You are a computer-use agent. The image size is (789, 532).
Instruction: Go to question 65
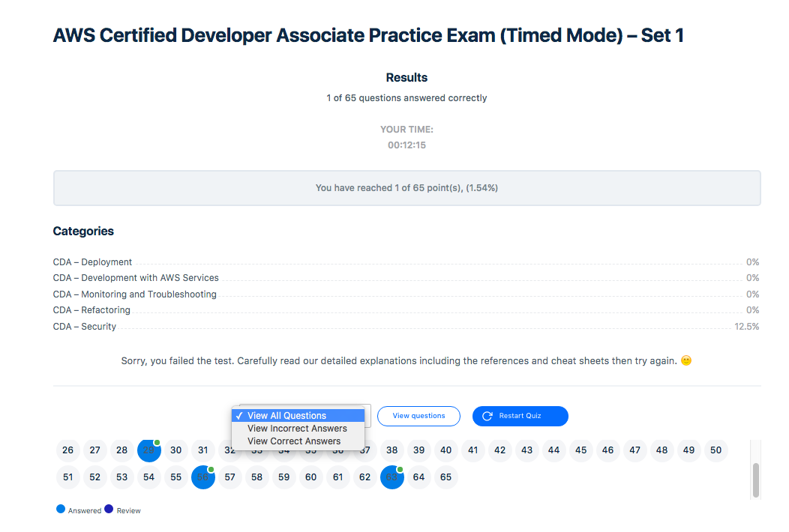click(x=446, y=477)
